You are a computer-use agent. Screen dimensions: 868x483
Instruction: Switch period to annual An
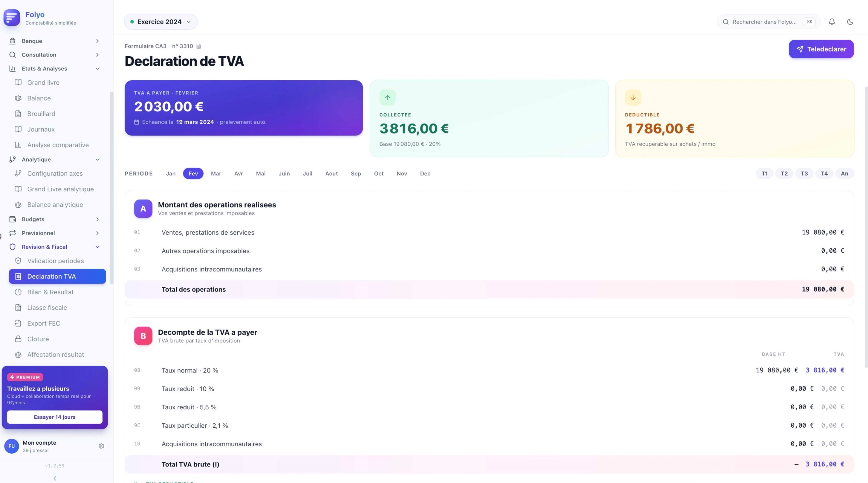[x=844, y=174]
